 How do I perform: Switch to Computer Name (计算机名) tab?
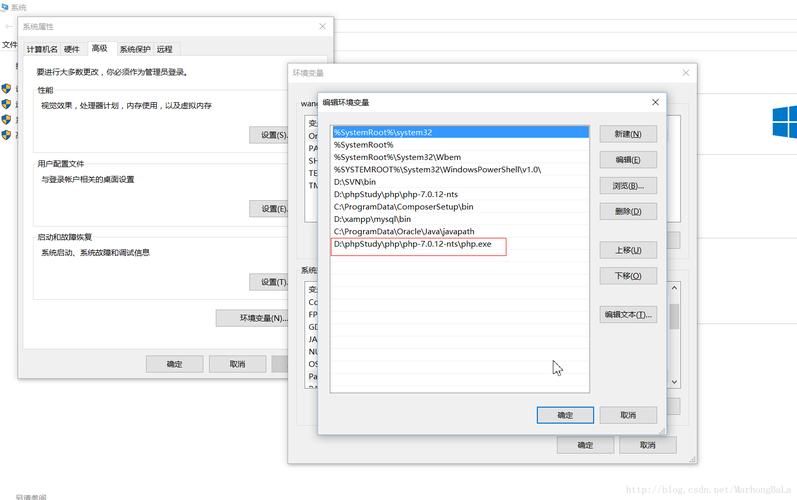coord(42,49)
